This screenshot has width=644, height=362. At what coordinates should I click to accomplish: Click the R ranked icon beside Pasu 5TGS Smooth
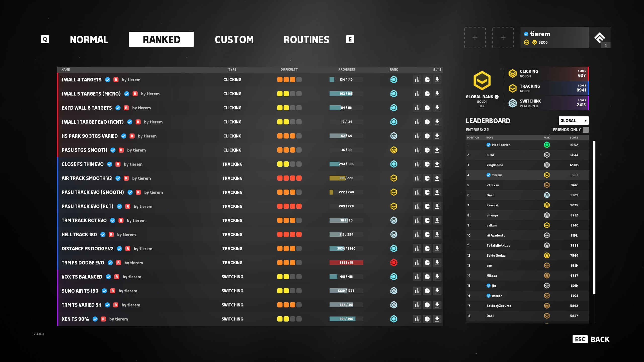(x=121, y=150)
